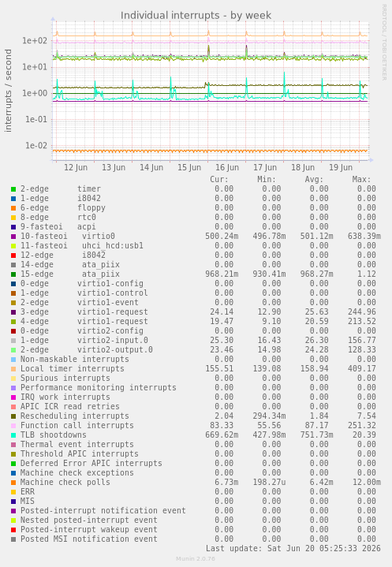Click the peach swatch for Local timer interrupts

(13, 369)
